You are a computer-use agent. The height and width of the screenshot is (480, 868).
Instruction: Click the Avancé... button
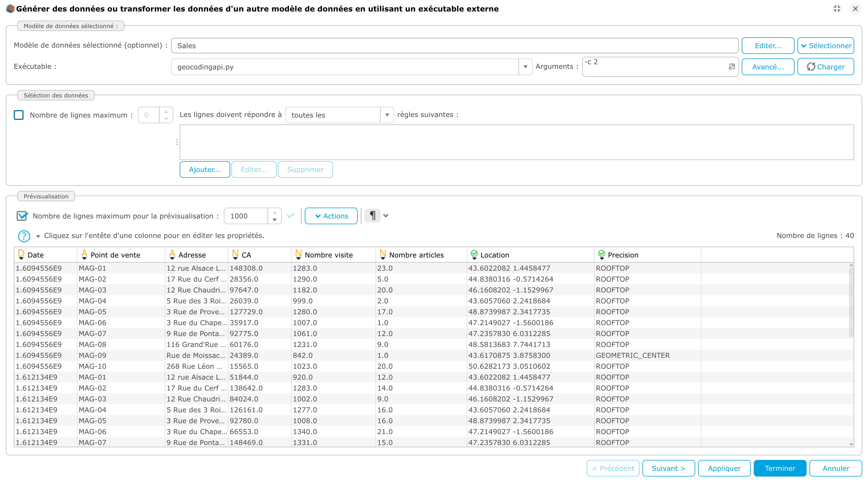pyautogui.click(x=768, y=67)
